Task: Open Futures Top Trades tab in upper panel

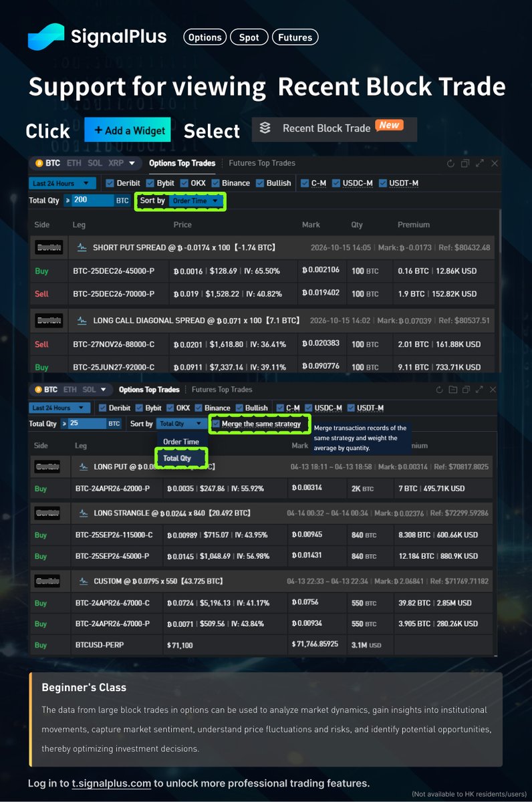Action: 262,163
